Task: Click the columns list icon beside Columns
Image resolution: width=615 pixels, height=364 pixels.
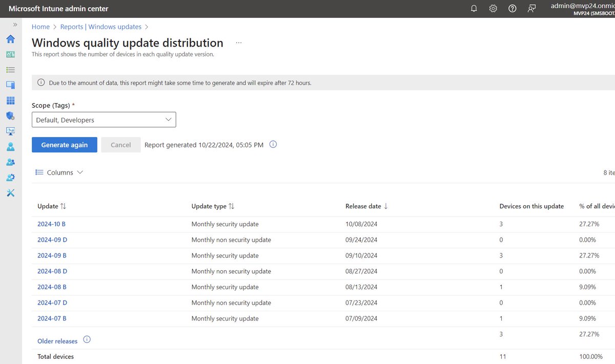Action: coord(39,173)
